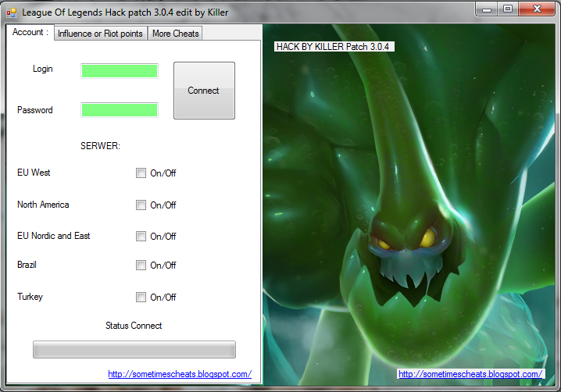Maximize the hack window
This screenshot has width=561, height=392.
pyautogui.click(x=508, y=9)
